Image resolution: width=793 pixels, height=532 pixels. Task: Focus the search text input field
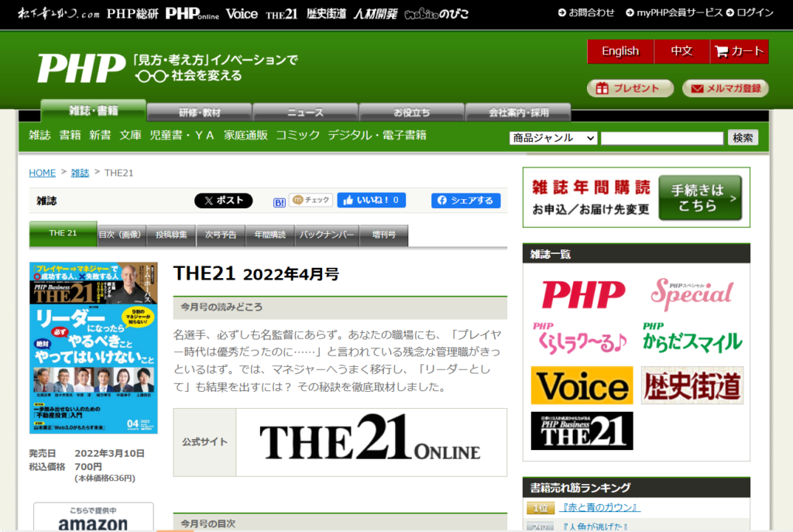point(662,138)
